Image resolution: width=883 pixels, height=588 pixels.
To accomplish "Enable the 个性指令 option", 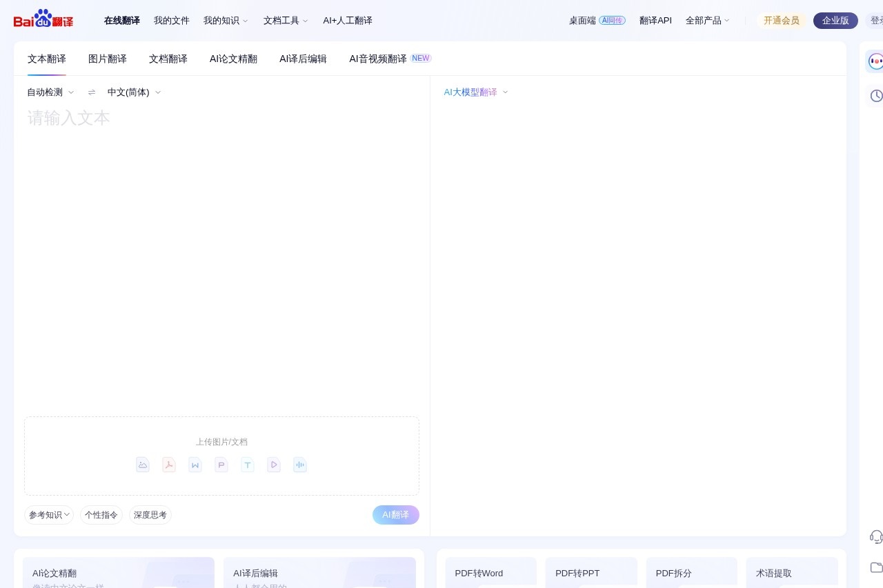I will click(101, 515).
